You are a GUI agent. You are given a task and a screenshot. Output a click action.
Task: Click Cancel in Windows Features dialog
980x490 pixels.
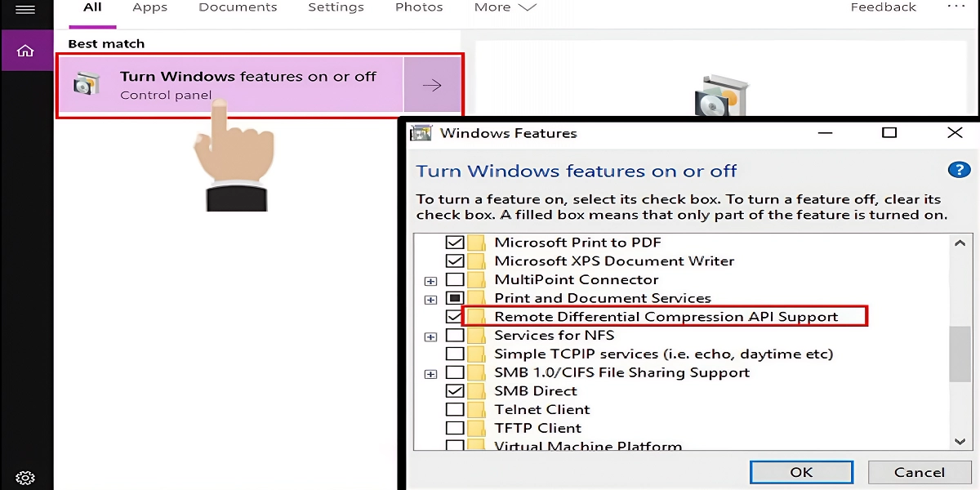click(919, 472)
